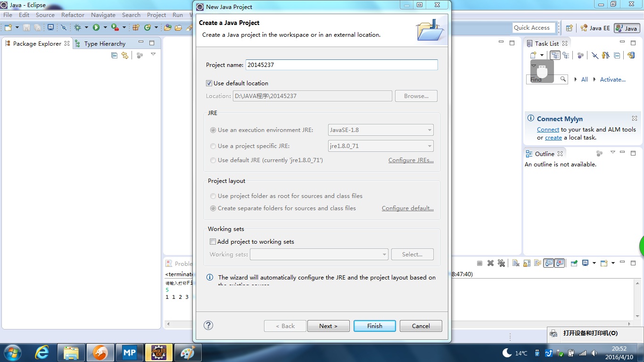Open the jre1.8.0_71 project JRE dropdown
644x362 pixels.
pos(380,146)
